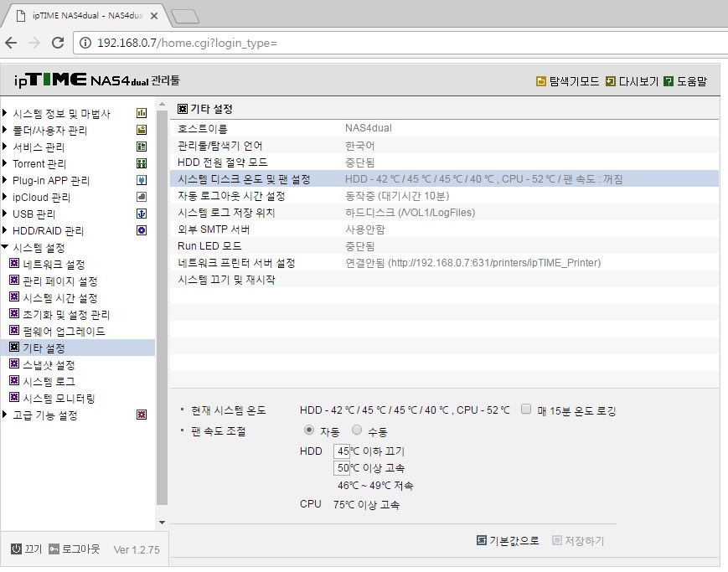
Task: Click the browser address bar URL
Action: point(187,44)
